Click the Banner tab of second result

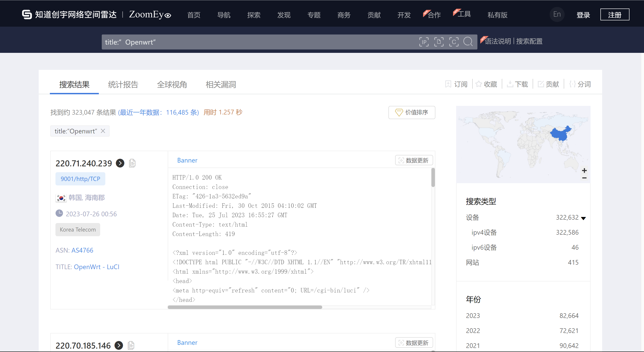pos(187,343)
